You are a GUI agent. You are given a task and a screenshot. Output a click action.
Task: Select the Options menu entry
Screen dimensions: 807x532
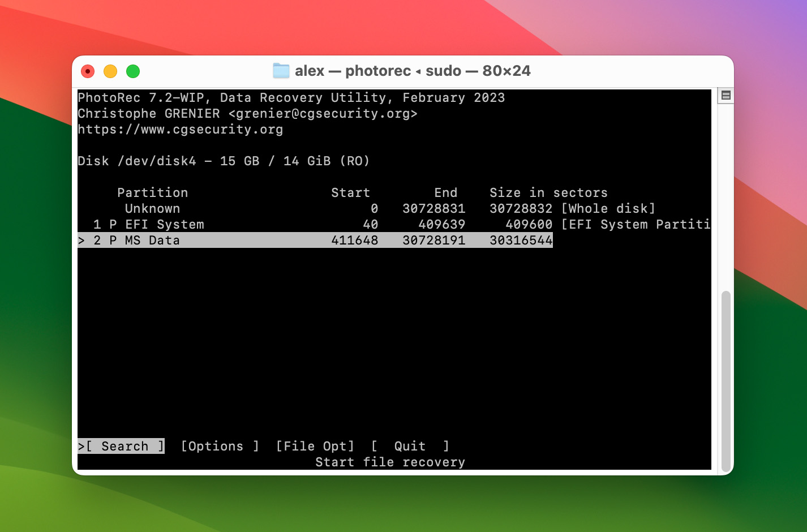coord(220,446)
